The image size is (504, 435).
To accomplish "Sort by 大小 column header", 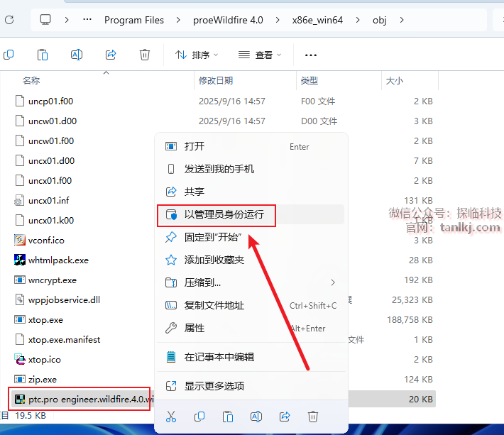I will pos(395,80).
